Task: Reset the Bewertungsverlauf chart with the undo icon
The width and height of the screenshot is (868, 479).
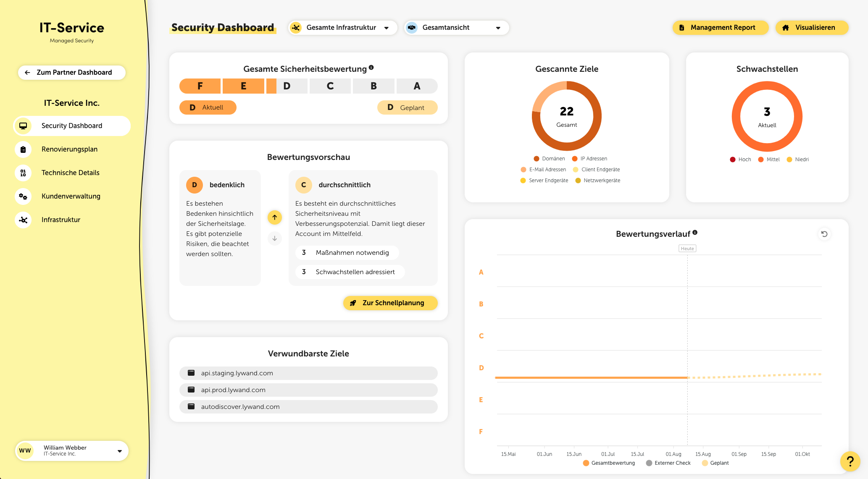Action: click(x=824, y=234)
